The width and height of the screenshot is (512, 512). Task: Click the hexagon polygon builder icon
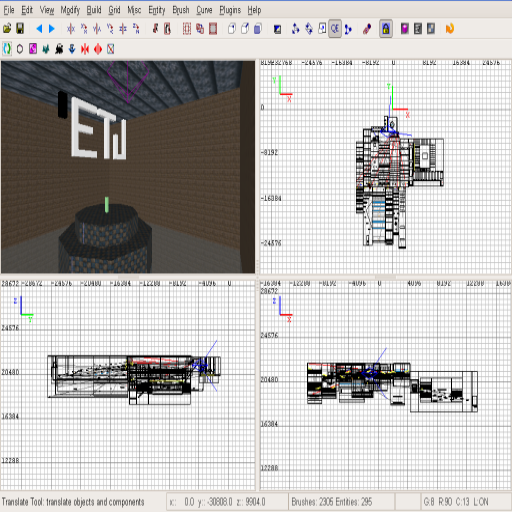tap(20, 49)
